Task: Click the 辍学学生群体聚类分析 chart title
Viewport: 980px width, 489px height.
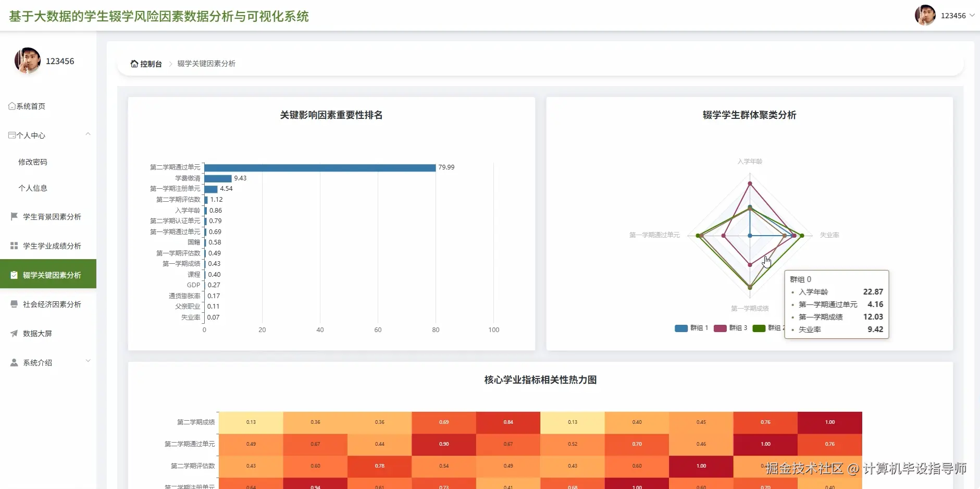Action: [749, 115]
